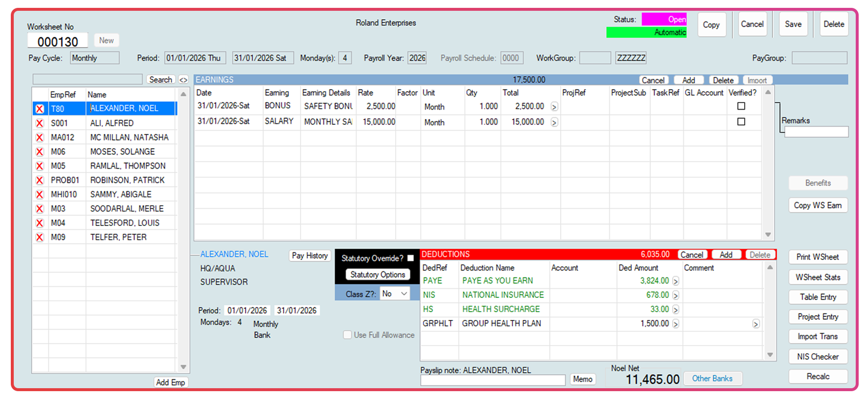Click scroll-down arrow of employee list
868x399 pixels.
pos(183,367)
